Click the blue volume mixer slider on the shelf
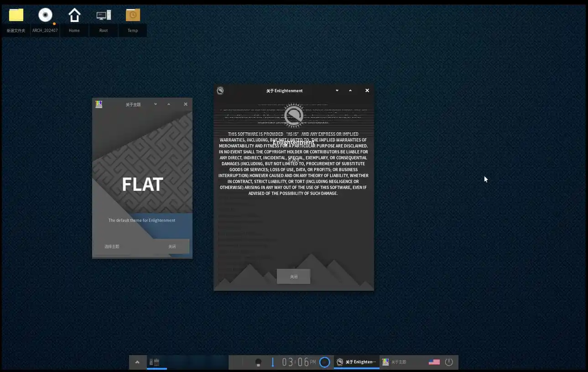The image size is (588, 372). pos(273,362)
